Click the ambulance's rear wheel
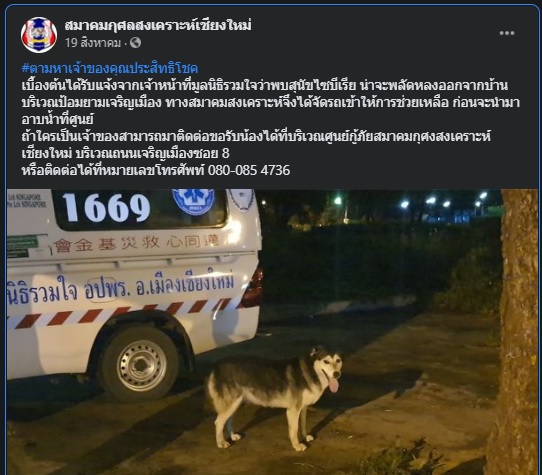Viewport: 542px width, 475px height. pyautogui.click(x=140, y=365)
